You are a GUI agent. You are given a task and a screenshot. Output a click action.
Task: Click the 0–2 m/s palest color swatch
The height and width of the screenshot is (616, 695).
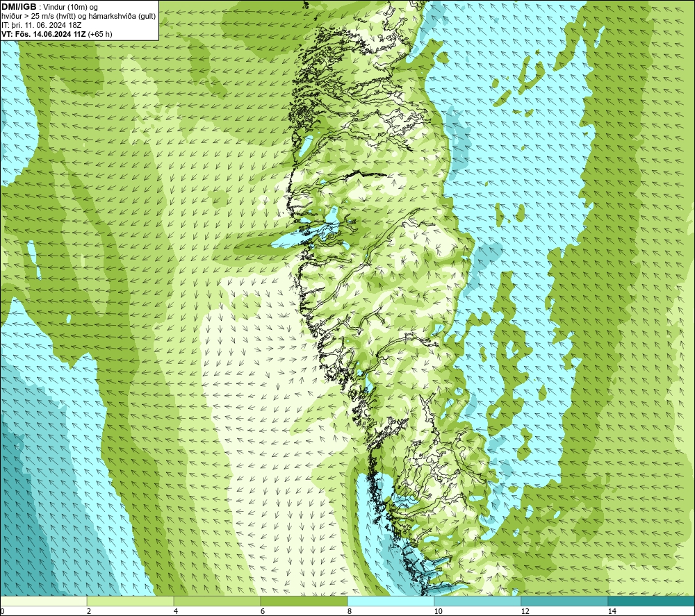[x=43, y=601]
